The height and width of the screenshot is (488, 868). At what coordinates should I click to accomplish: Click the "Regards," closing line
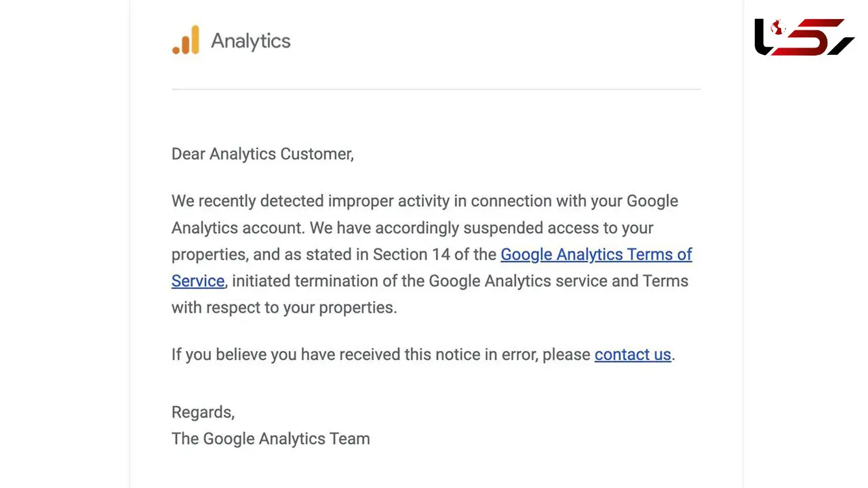(x=203, y=412)
